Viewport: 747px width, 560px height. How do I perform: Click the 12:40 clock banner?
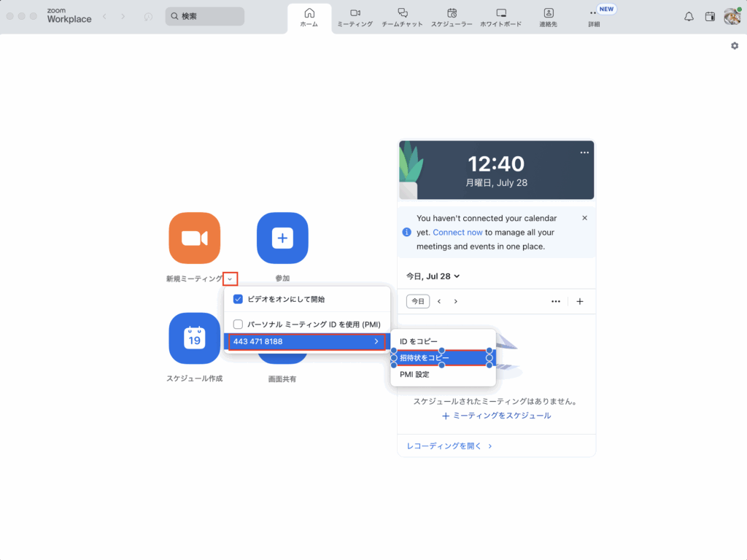click(x=496, y=170)
